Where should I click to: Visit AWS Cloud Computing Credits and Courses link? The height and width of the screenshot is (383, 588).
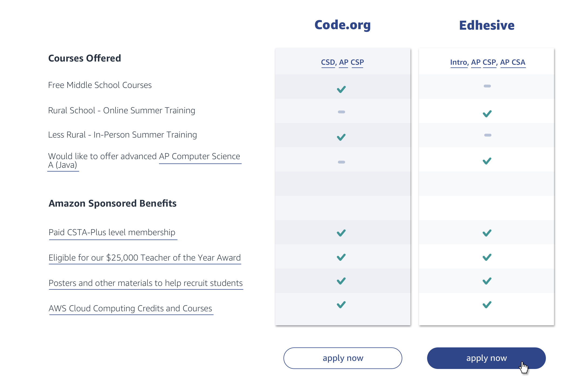tap(130, 308)
